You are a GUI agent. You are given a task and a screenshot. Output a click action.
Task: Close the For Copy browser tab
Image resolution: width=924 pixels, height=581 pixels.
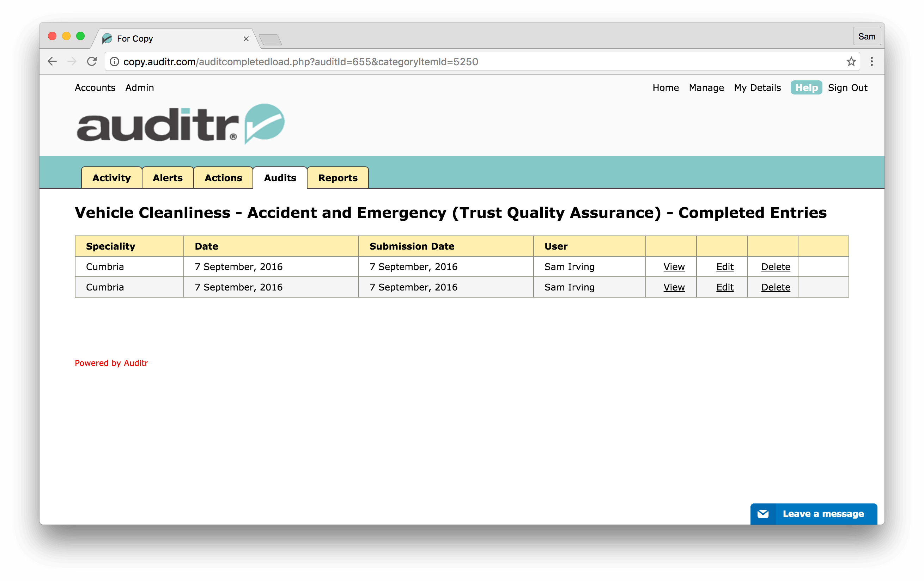[x=247, y=39]
